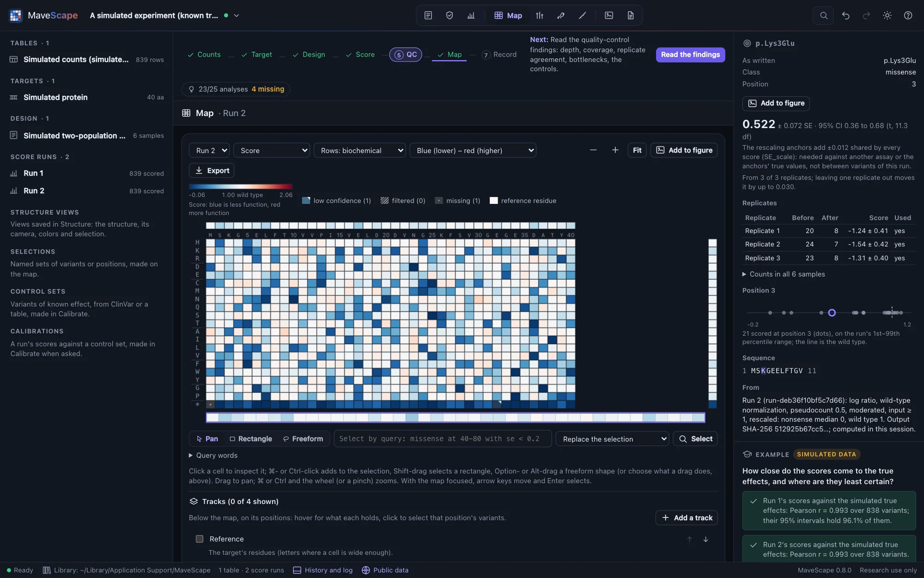Image resolution: width=924 pixels, height=578 pixels.
Task: Open the Replace the selection dropdown
Action: tap(612, 439)
